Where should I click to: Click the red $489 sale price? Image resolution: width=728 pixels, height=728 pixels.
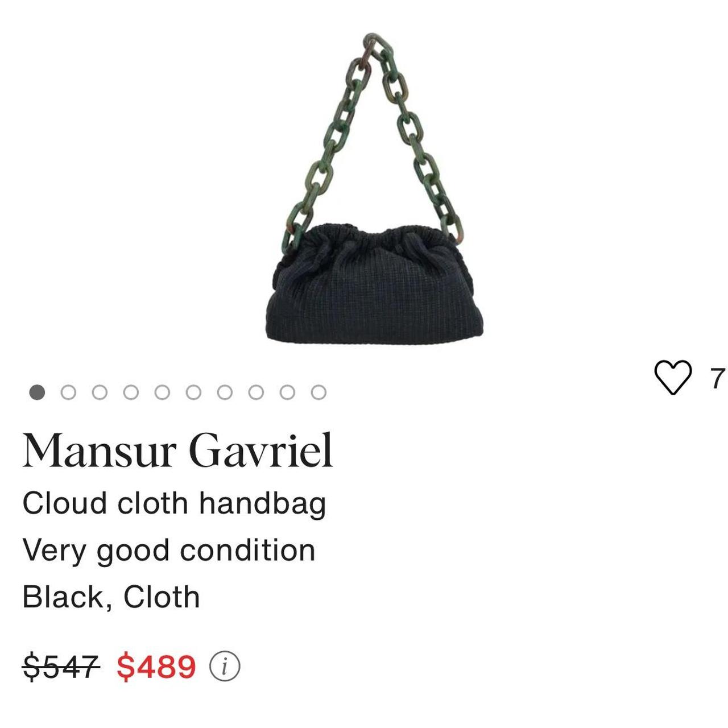click(x=156, y=667)
